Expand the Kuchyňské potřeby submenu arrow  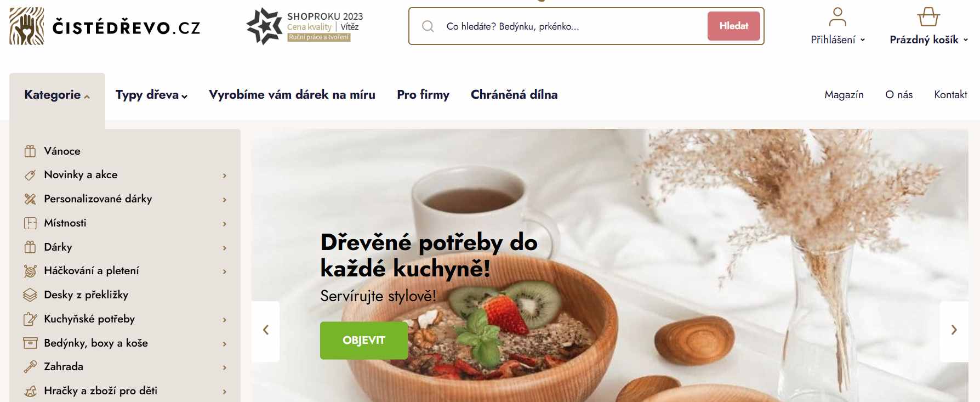224,320
